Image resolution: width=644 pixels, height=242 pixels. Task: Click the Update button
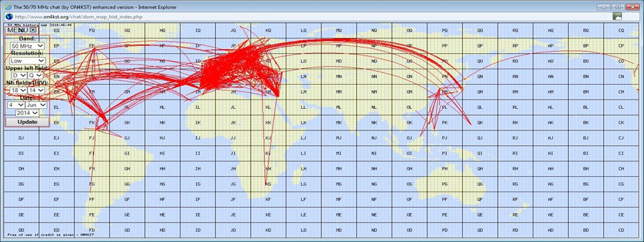coord(27,122)
